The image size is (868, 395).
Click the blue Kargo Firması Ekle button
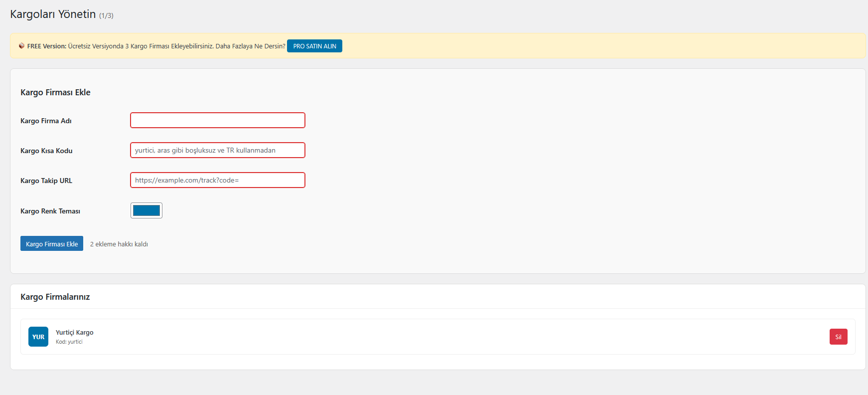click(52, 244)
